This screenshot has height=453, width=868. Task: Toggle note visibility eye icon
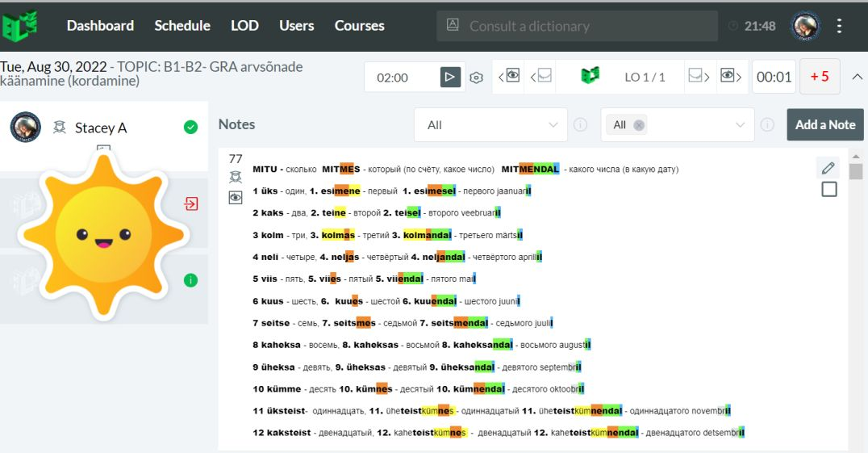click(x=236, y=198)
